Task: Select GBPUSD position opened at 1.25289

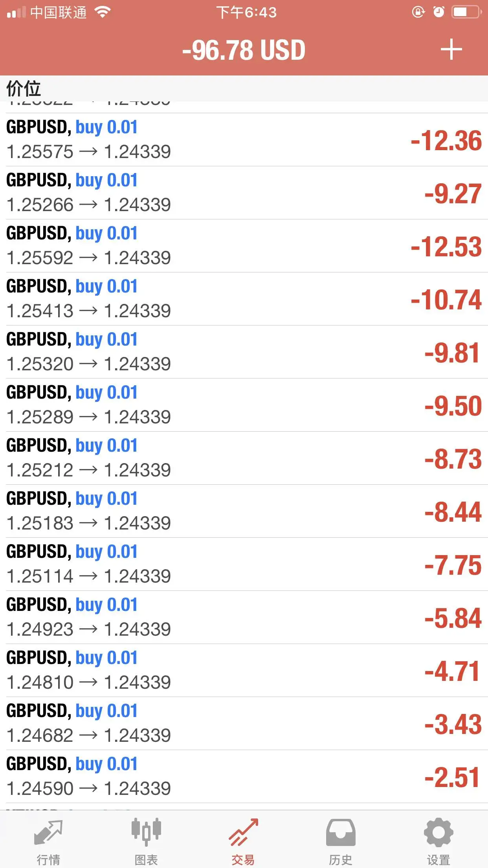Action: 244,405
